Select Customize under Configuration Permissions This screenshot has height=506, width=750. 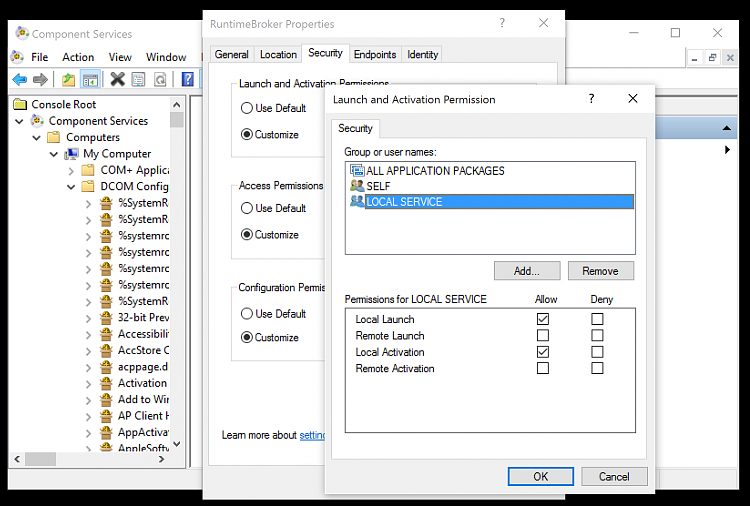pos(247,337)
